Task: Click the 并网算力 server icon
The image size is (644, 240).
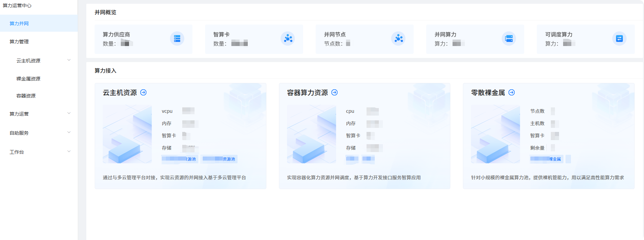Action: (509, 39)
